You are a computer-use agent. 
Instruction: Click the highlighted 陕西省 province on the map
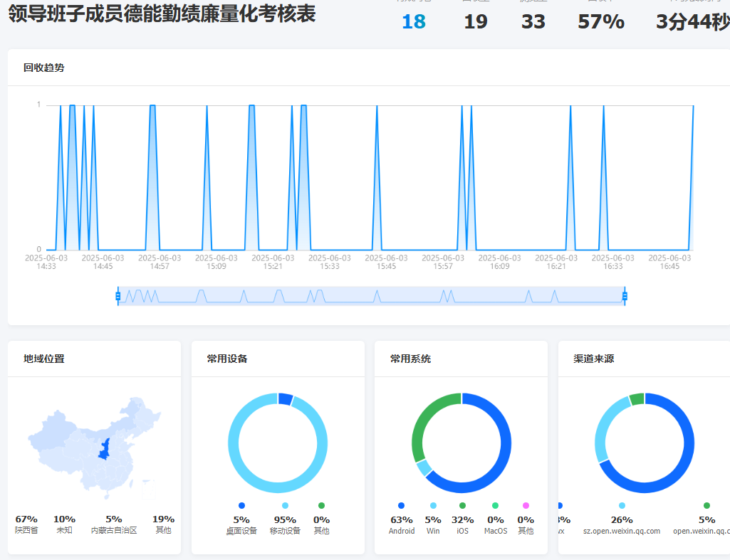point(105,449)
